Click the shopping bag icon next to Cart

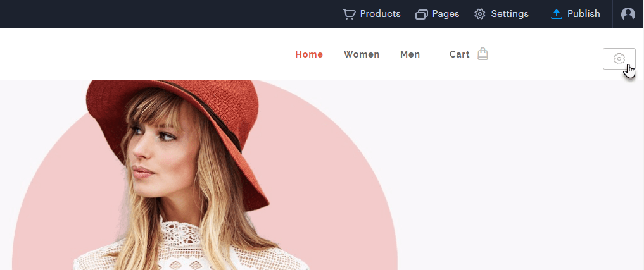[483, 54]
